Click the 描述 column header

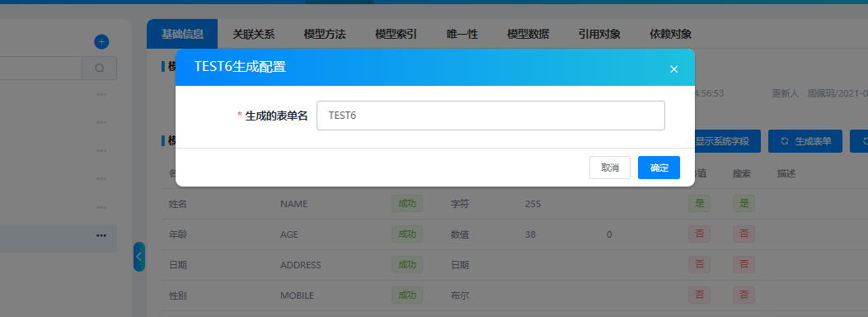786,173
